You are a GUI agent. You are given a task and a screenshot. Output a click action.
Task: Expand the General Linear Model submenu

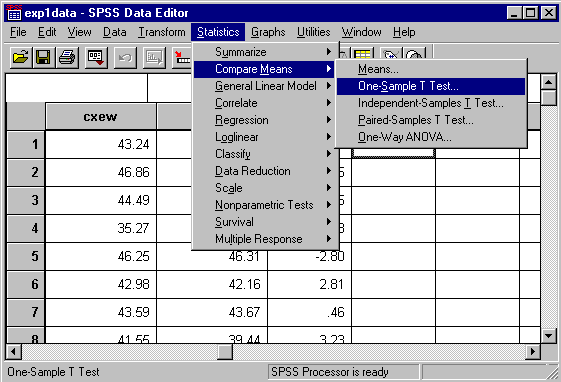click(x=265, y=86)
